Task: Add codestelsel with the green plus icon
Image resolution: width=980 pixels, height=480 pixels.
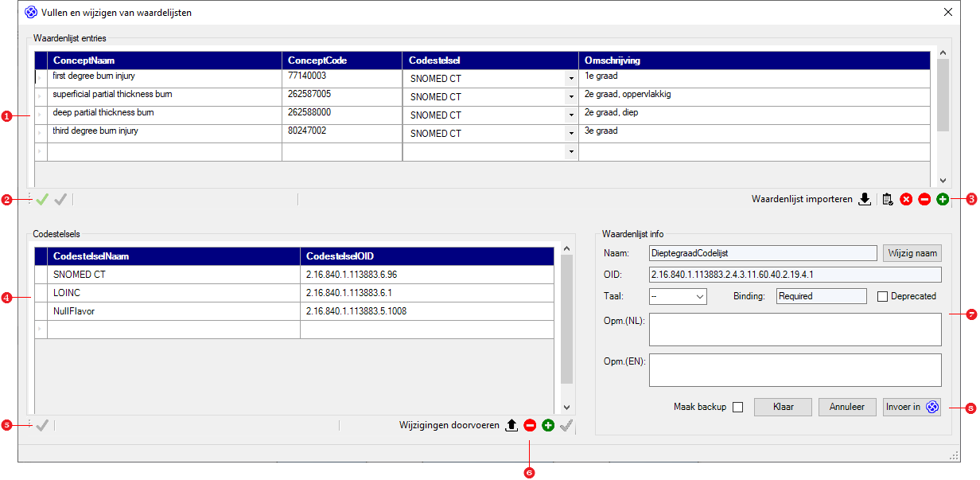Action: pos(548,425)
